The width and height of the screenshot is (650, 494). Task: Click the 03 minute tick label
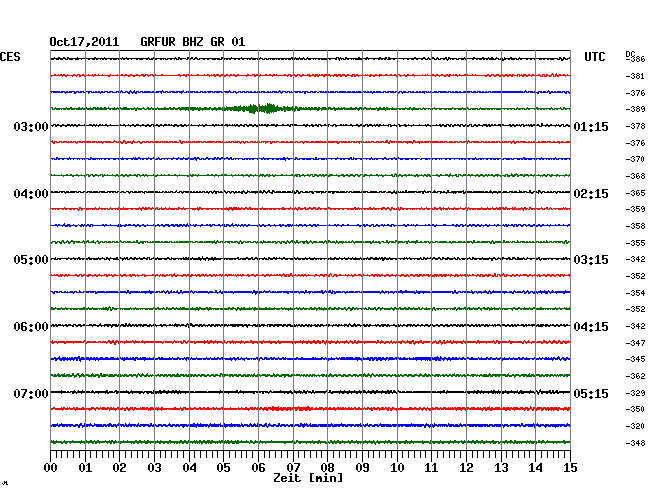coord(154,467)
